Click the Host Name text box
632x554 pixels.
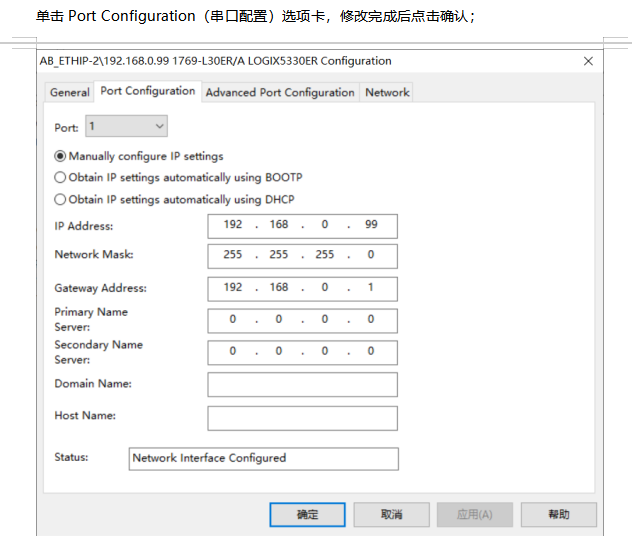(x=302, y=418)
